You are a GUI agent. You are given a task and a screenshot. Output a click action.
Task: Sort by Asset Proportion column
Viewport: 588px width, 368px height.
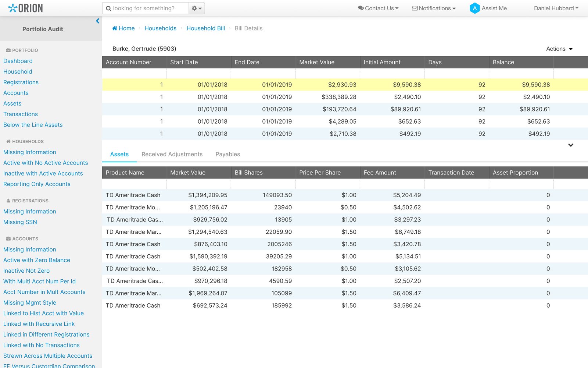coord(521,173)
